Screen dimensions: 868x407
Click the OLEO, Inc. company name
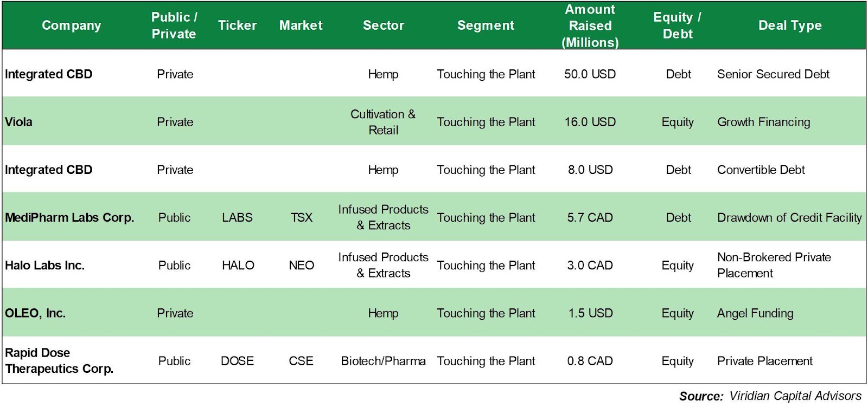(35, 313)
